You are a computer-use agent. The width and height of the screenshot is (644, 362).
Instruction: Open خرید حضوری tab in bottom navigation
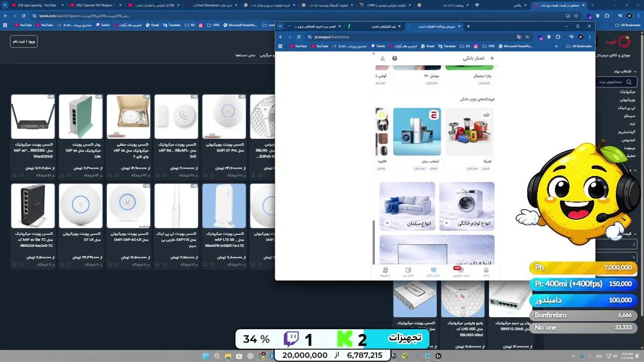(x=460, y=272)
